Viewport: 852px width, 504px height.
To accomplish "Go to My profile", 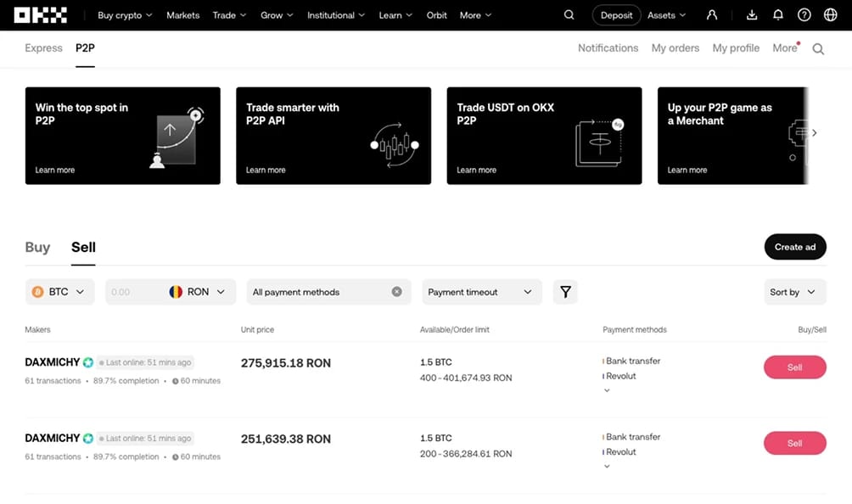I will 736,48.
